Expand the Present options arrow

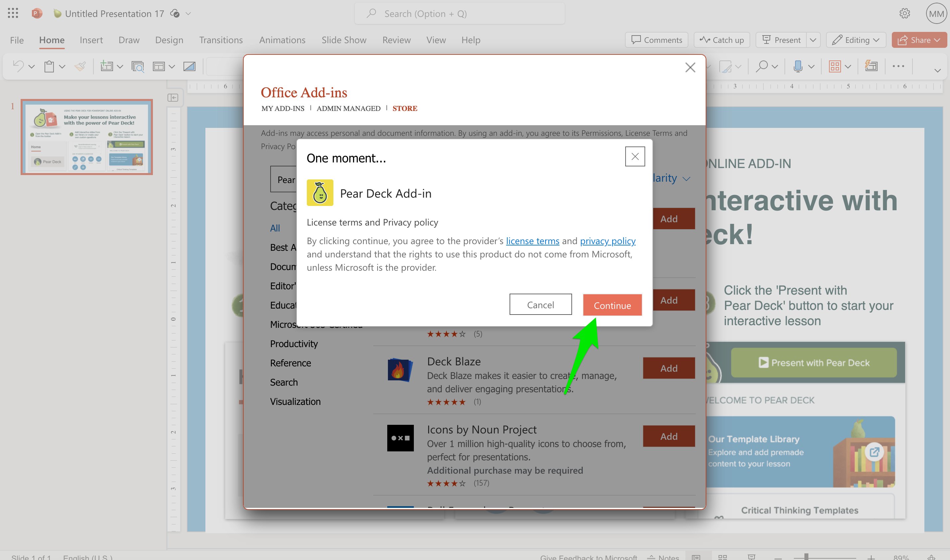pos(813,40)
